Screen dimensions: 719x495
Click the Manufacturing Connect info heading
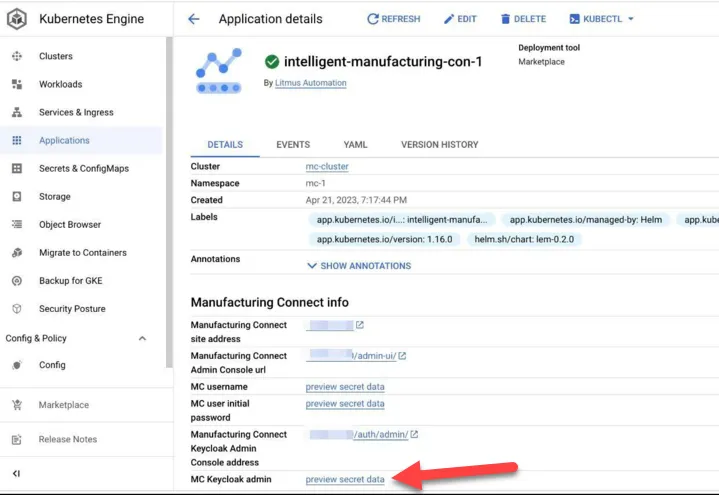270,302
